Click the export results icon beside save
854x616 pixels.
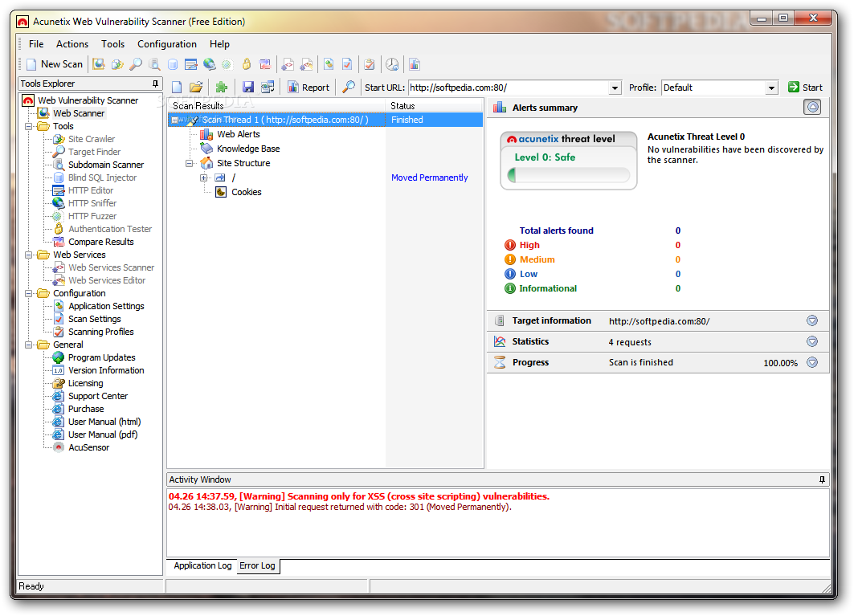pos(268,88)
